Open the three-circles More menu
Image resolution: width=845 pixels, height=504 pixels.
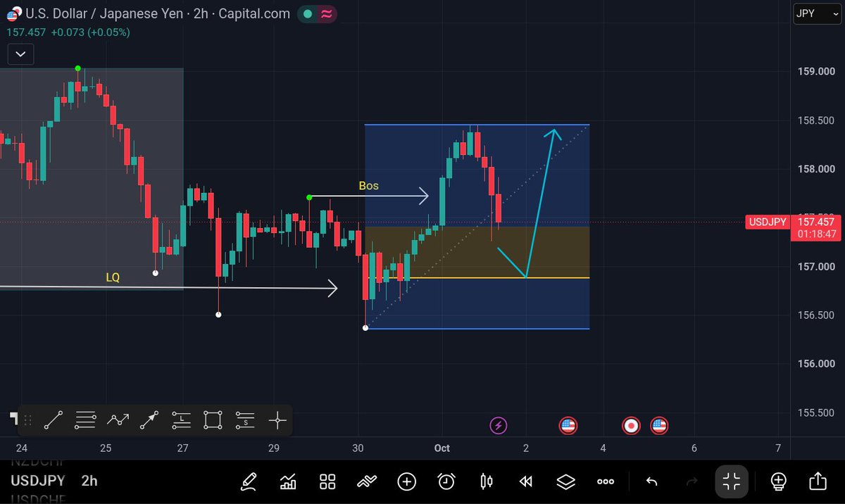[605, 481]
